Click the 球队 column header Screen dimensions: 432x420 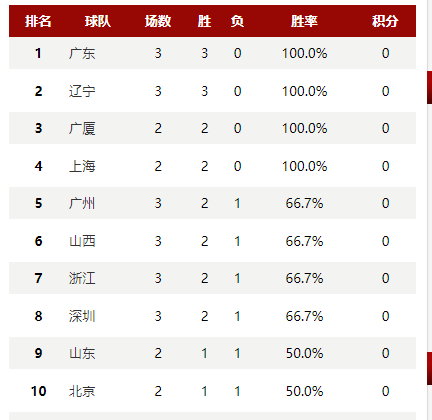[x=97, y=21]
